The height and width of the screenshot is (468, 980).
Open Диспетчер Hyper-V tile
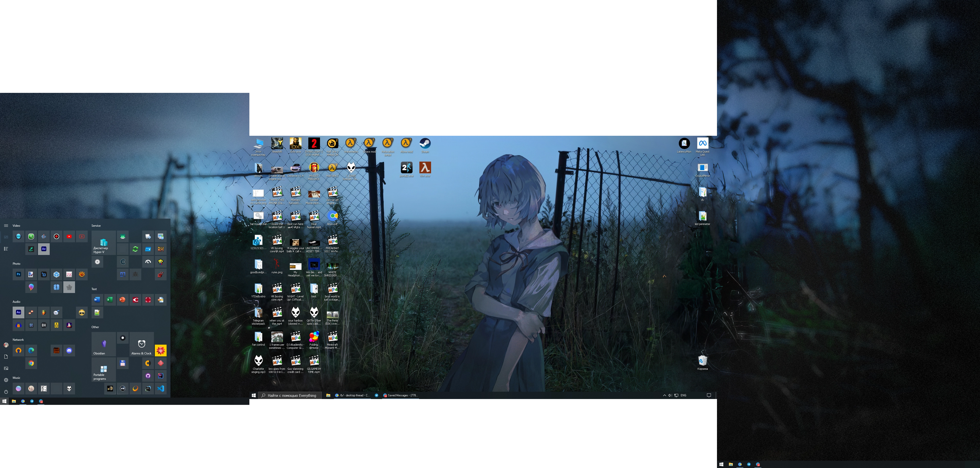tap(104, 243)
